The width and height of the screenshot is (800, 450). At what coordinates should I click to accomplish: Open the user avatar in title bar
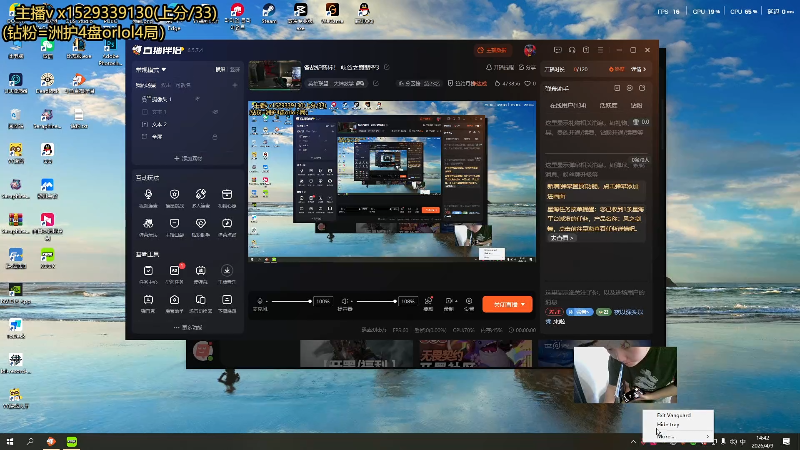530,50
